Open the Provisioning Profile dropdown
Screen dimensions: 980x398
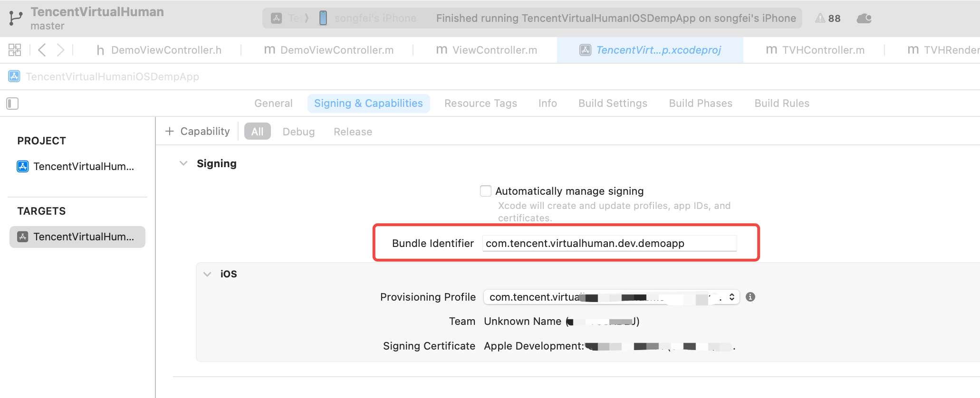(611, 297)
